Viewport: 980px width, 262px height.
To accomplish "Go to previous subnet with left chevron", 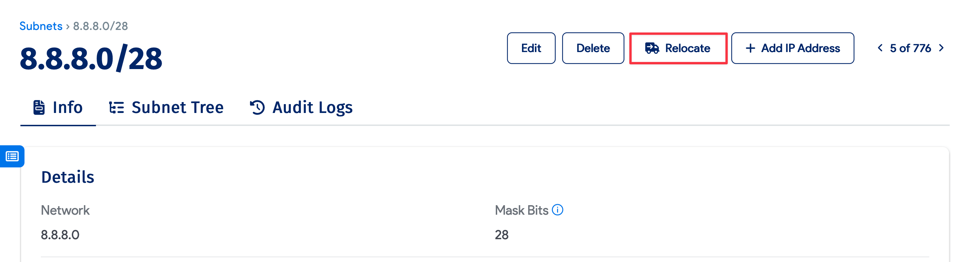I will (x=880, y=48).
